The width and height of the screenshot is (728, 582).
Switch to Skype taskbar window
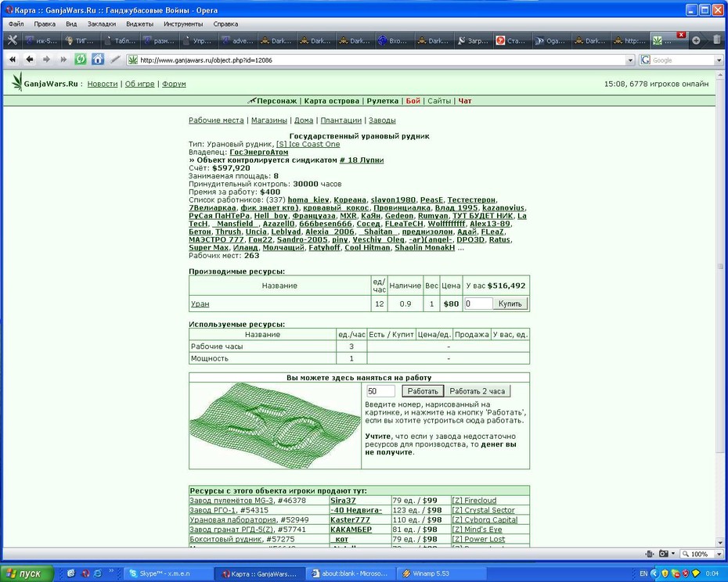168,573
